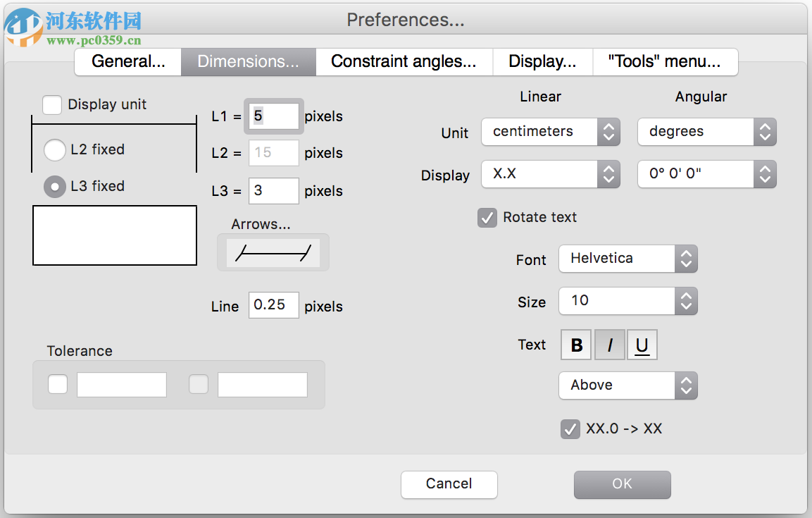Open the Font dropdown showing Helvetica
The width and height of the screenshot is (812, 518).
pos(627,259)
